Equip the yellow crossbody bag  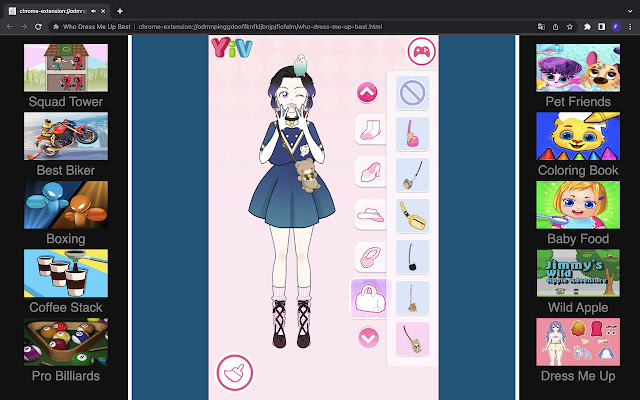[412, 215]
